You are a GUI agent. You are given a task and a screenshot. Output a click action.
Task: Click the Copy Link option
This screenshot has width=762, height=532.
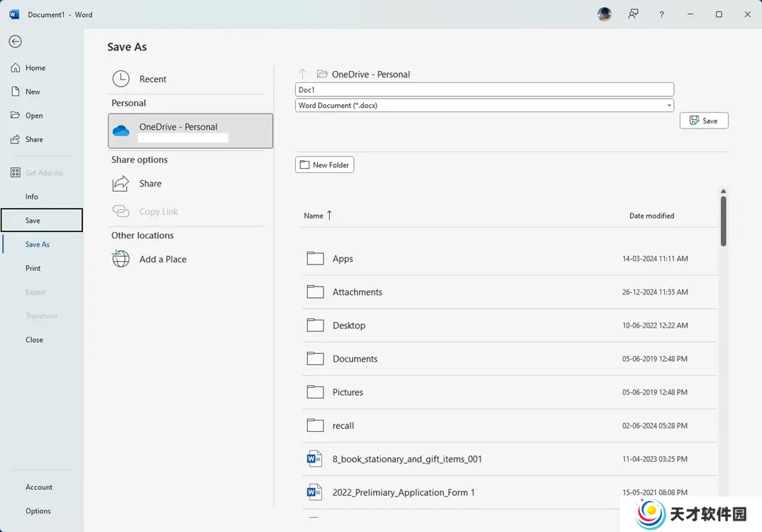coord(187,211)
